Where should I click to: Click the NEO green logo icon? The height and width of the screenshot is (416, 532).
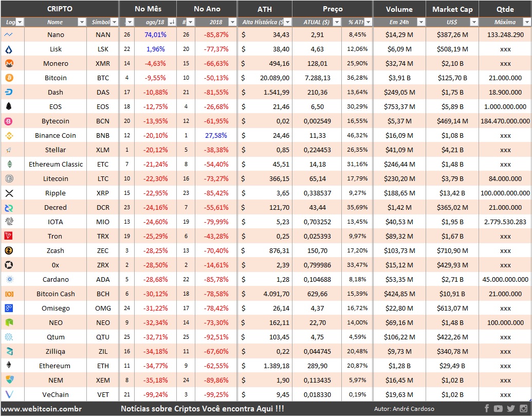click(x=9, y=323)
